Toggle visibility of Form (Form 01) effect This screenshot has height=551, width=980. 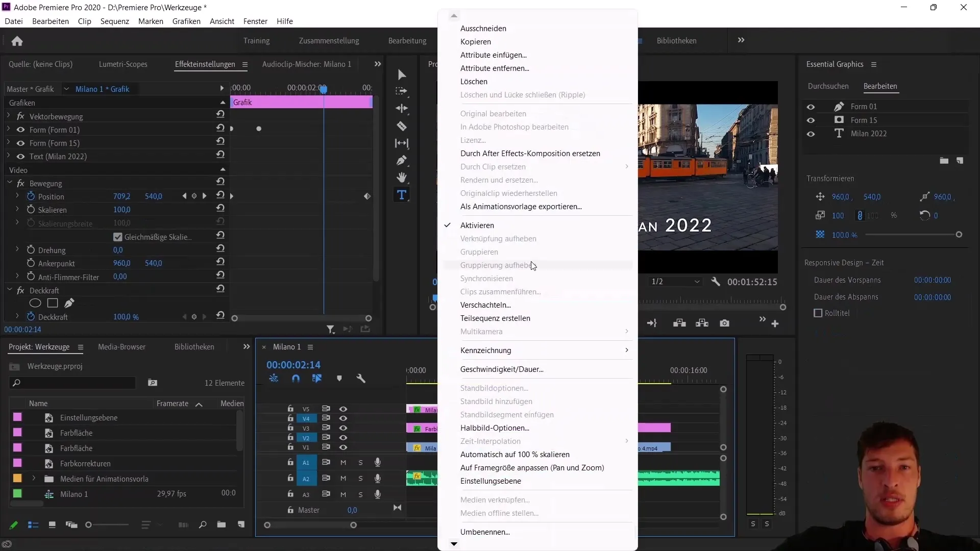tap(20, 130)
